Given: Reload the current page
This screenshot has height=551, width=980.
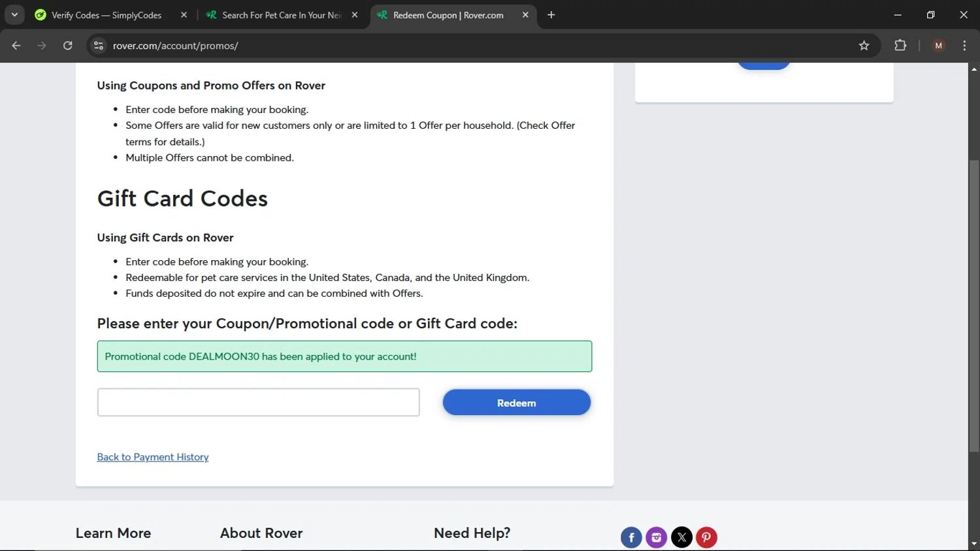Looking at the screenshot, I should point(68,46).
